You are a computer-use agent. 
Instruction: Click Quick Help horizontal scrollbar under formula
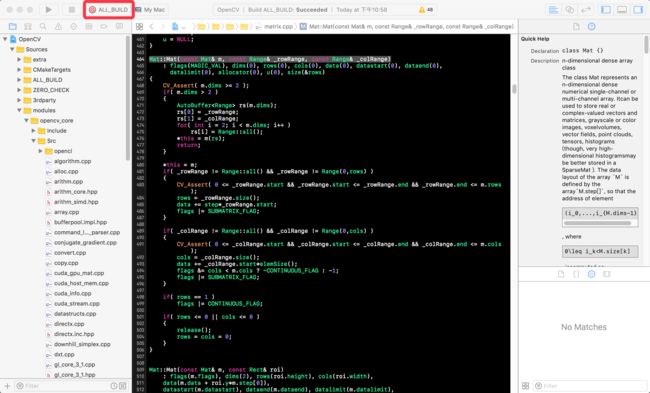coord(597,223)
